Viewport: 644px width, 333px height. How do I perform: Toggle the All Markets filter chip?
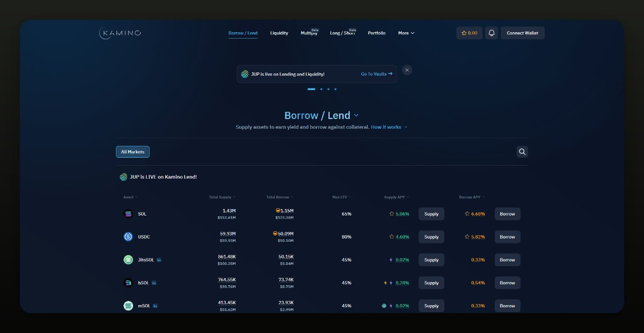(133, 152)
